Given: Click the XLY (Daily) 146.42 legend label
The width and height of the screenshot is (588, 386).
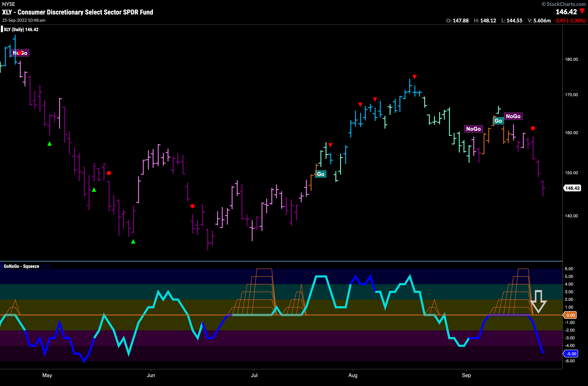Looking at the screenshot, I should point(21,29).
